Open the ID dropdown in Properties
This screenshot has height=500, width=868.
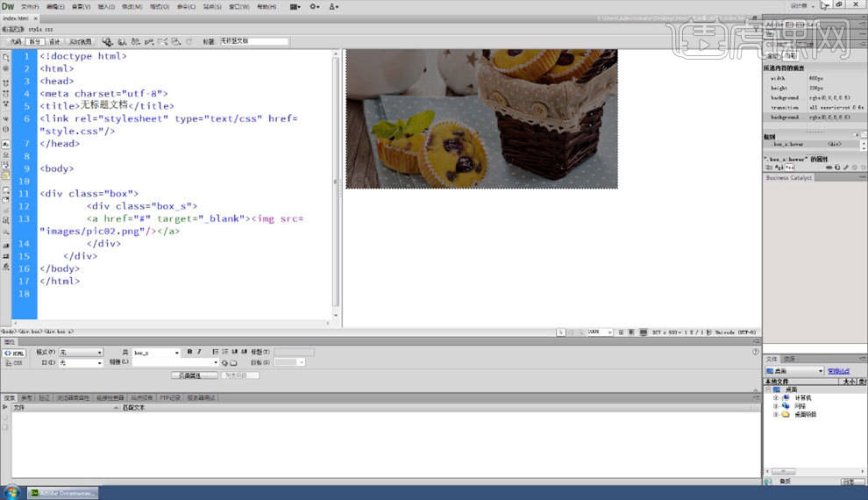tap(81, 362)
